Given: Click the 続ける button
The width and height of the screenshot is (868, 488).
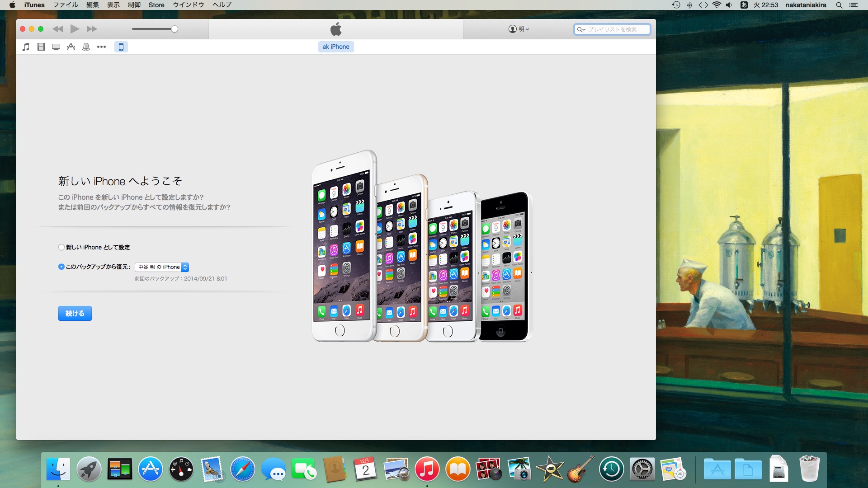Looking at the screenshot, I should (x=75, y=313).
